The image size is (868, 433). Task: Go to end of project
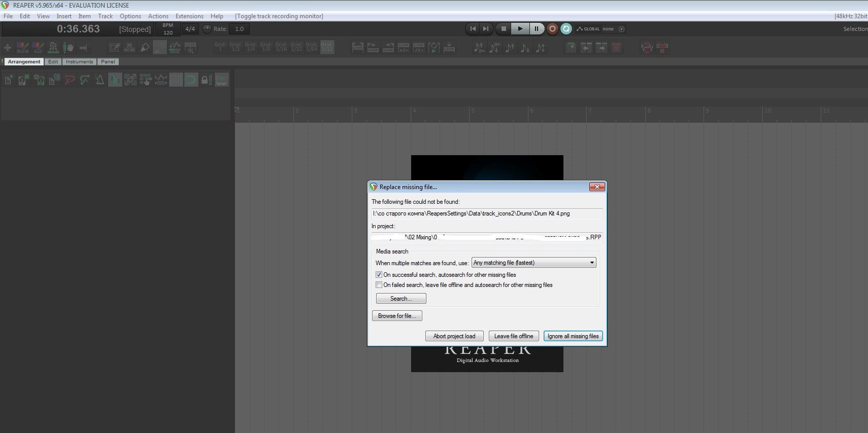486,29
